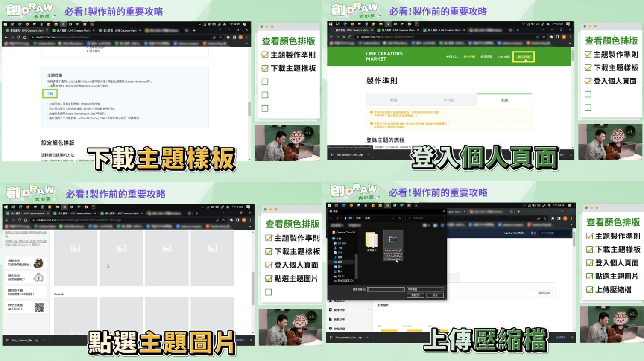Click Windows Start button in 下載主題樣板 frame taskbar
The height and width of the screenshot is (361, 644).
click(6, 24)
